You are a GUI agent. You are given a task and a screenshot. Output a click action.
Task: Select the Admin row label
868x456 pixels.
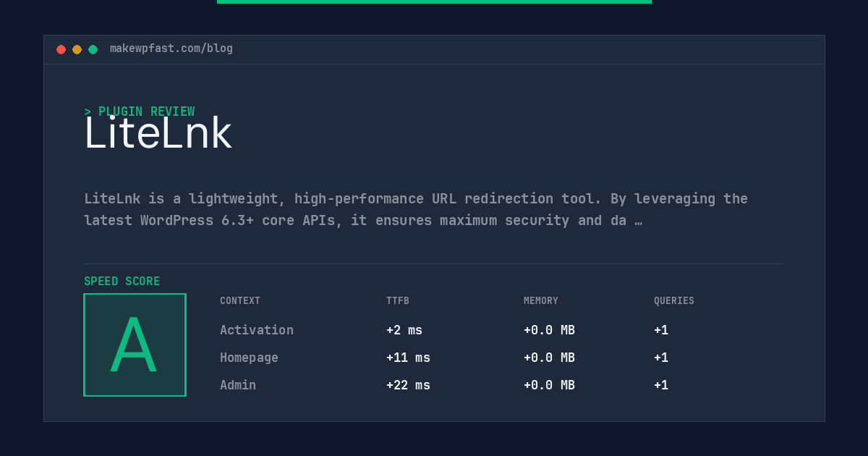tap(238, 385)
